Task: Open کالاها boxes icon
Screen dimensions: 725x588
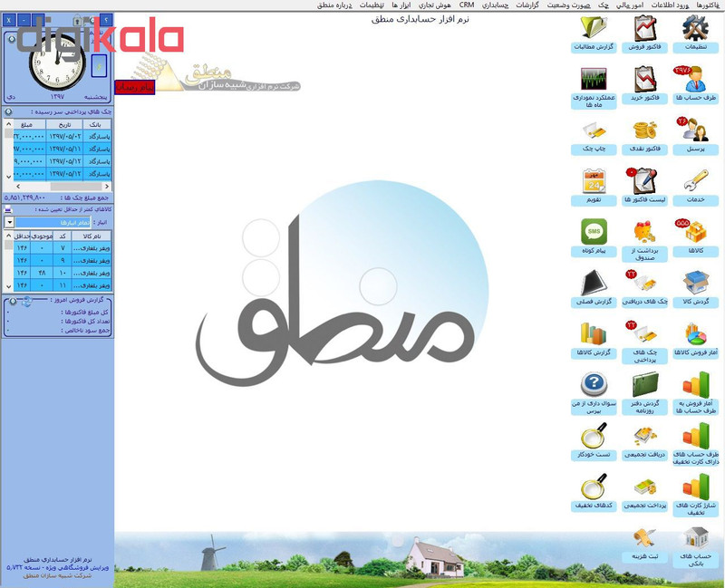Action: (695, 232)
